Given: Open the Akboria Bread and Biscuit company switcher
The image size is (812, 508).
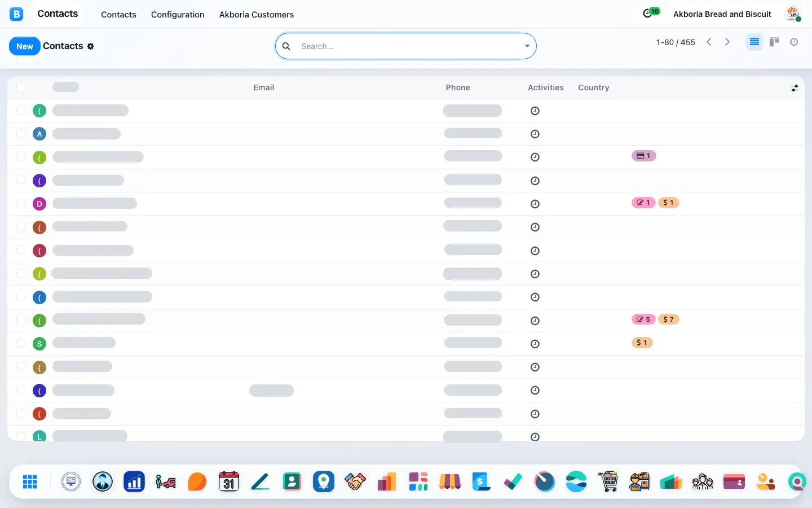Looking at the screenshot, I should point(722,14).
